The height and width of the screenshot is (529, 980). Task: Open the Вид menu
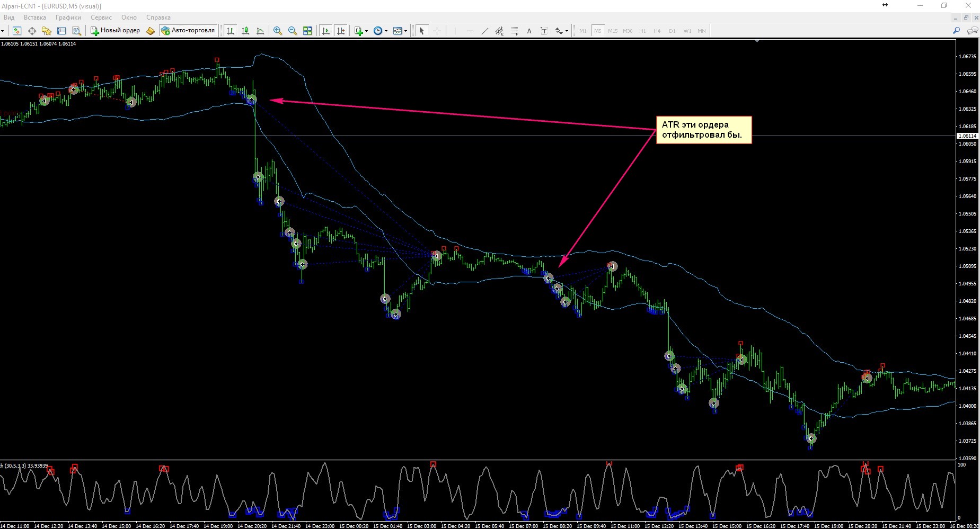[x=9, y=17]
